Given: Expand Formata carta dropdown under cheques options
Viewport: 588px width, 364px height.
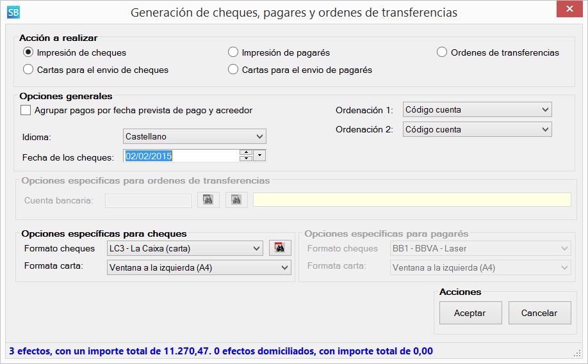Looking at the screenshot, I should tap(199, 268).
